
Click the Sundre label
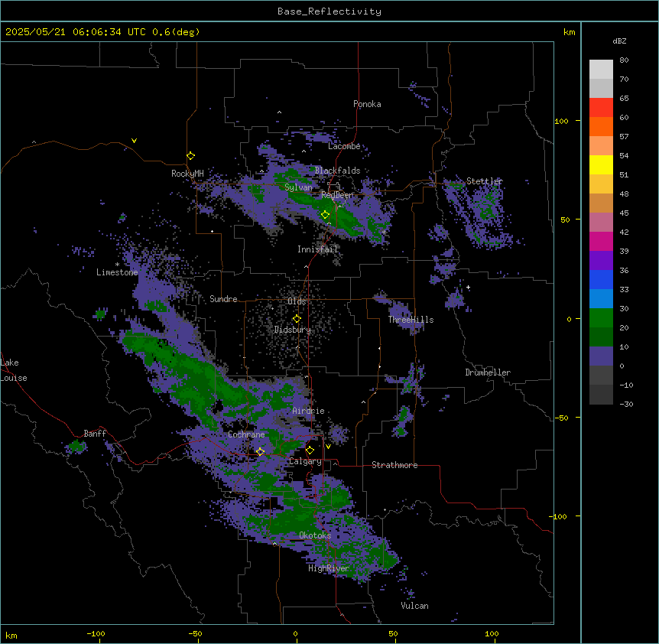(x=223, y=299)
